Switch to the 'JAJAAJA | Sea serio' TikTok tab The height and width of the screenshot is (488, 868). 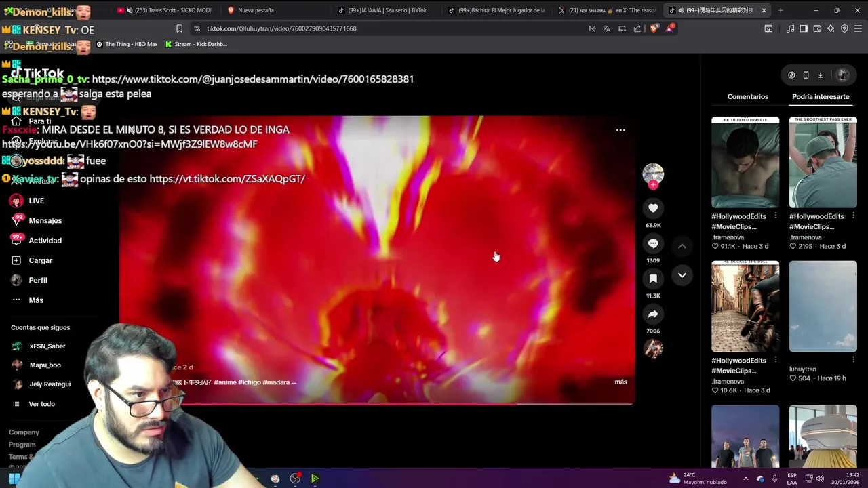point(387,10)
